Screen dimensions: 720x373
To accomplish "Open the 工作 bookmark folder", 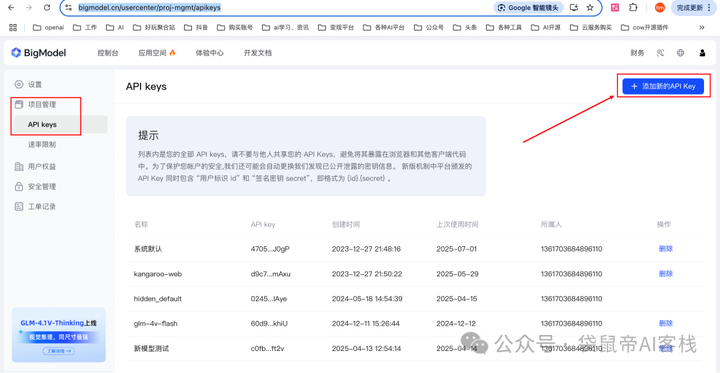I will pos(84,27).
